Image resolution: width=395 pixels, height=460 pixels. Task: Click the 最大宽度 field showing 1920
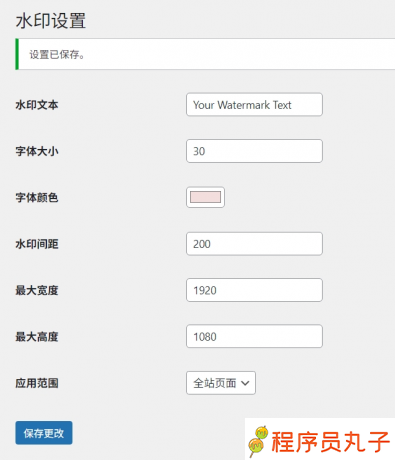click(254, 290)
